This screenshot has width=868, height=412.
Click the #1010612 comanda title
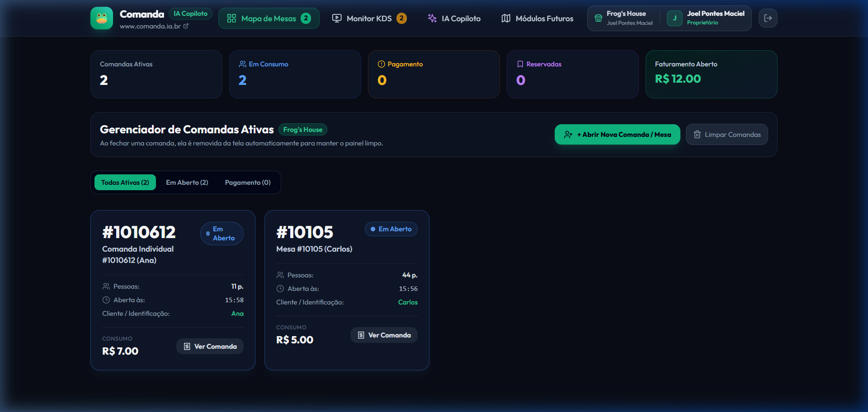coord(139,232)
